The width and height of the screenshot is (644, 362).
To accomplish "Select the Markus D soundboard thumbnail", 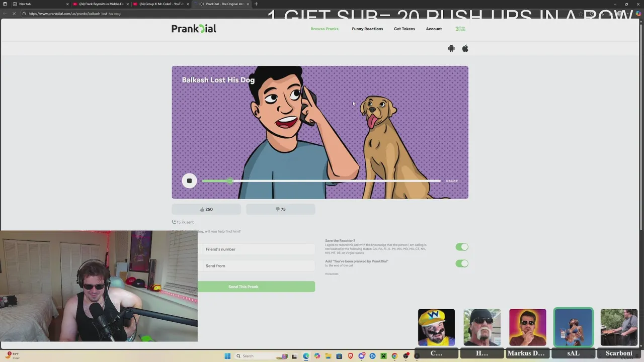I will [x=527, y=327].
